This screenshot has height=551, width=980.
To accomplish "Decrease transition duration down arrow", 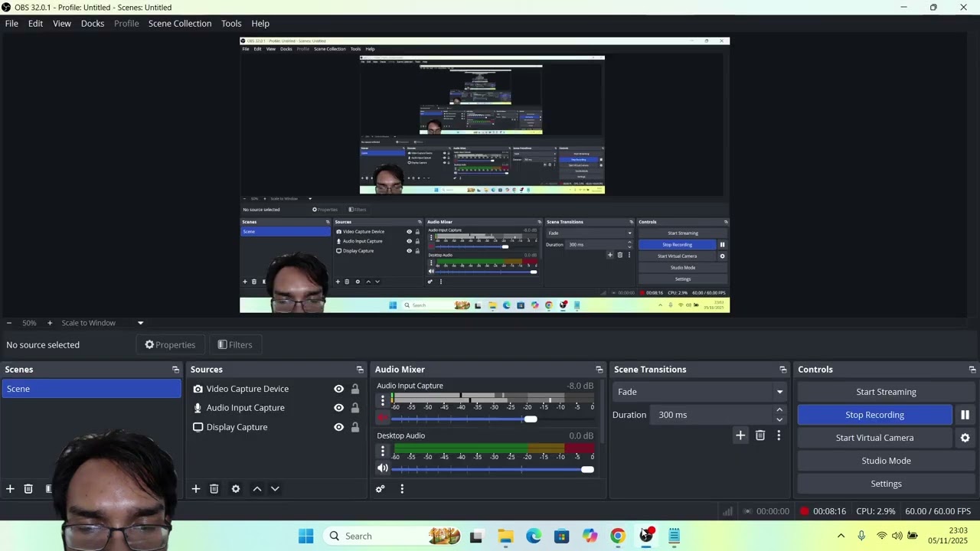I will tap(779, 419).
